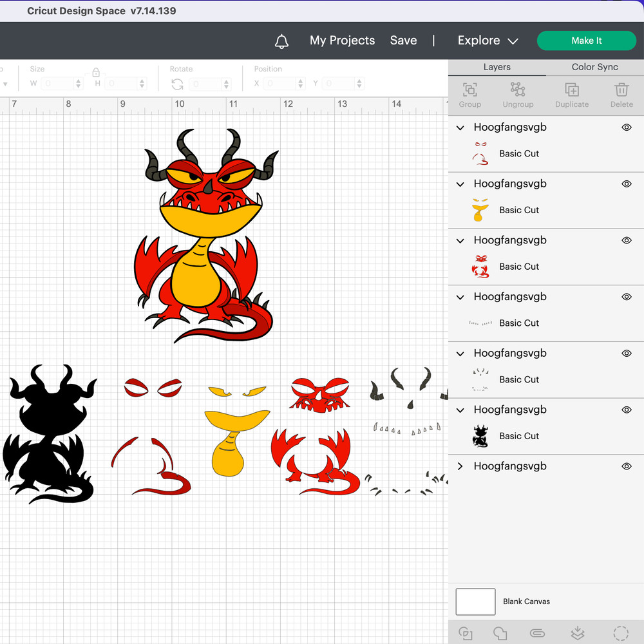This screenshot has width=644, height=644.
Task: Click the Weld tool icon
Action: click(500, 633)
